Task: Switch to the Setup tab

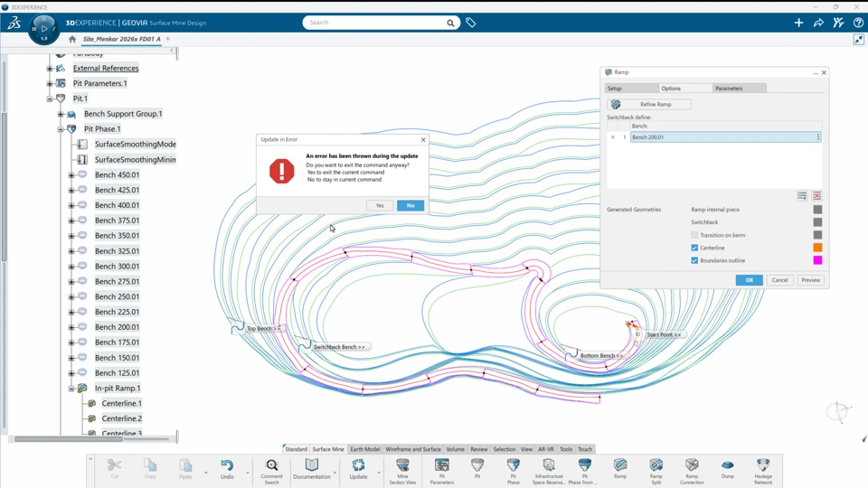Action: (x=632, y=89)
